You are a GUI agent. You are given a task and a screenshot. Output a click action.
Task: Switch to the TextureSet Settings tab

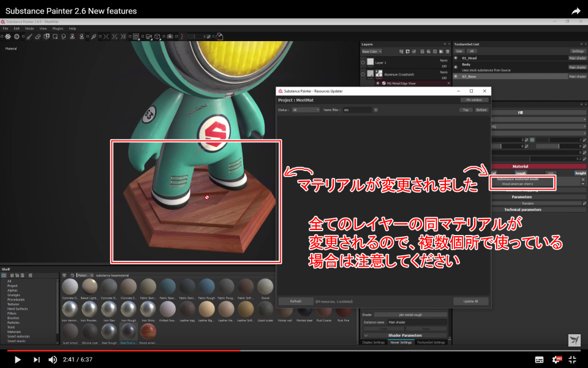click(x=431, y=342)
